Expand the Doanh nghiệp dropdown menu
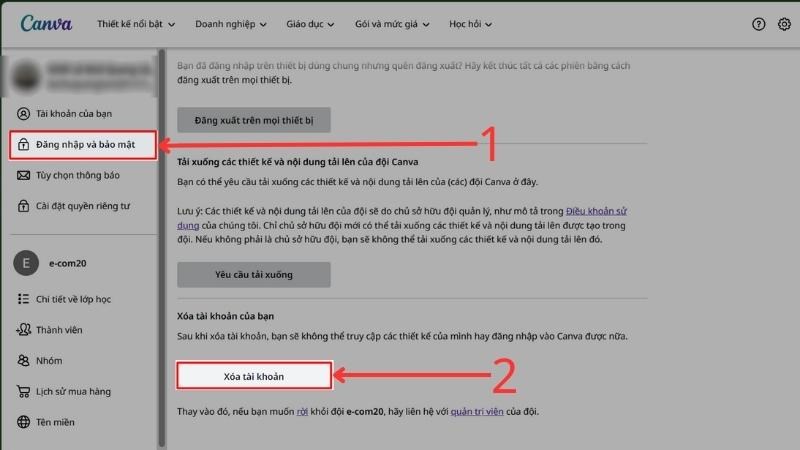800x450 pixels. tap(231, 24)
